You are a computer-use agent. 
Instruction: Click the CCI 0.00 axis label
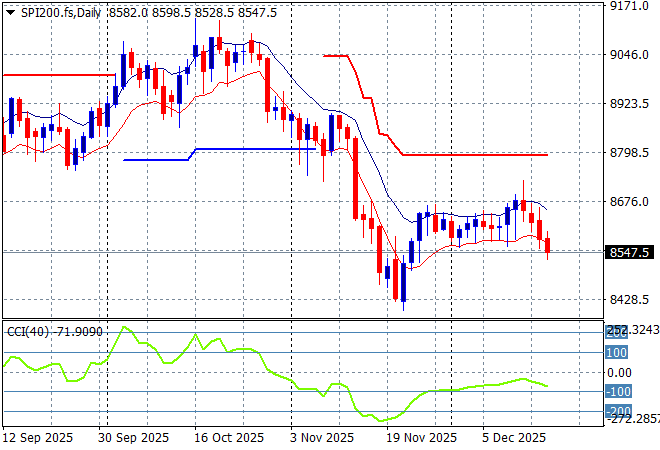click(x=620, y=372)
